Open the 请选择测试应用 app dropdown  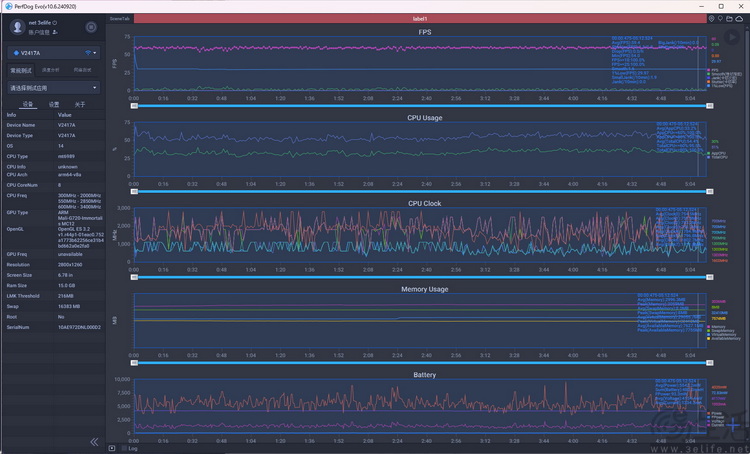coord(54,88)
